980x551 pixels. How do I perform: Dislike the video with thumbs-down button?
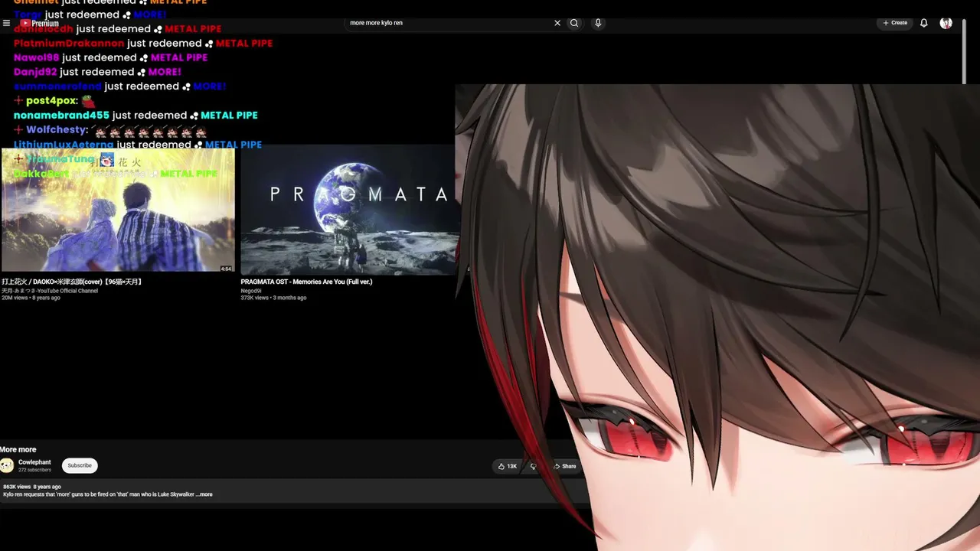tap(534, 466)
